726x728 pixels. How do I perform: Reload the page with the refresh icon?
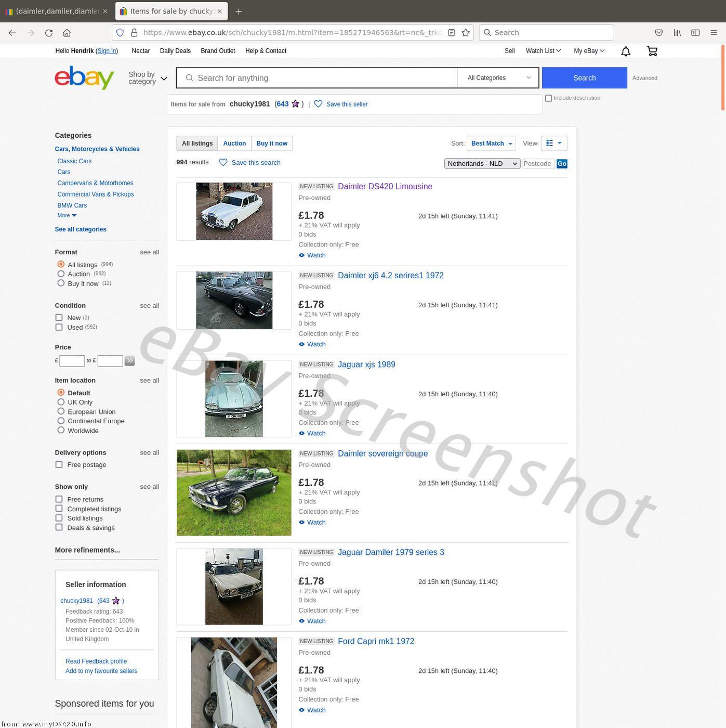click(49, 33)
